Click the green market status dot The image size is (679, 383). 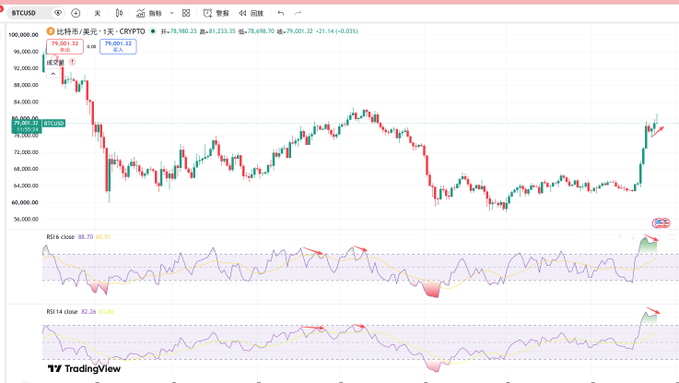pos(152,31)
